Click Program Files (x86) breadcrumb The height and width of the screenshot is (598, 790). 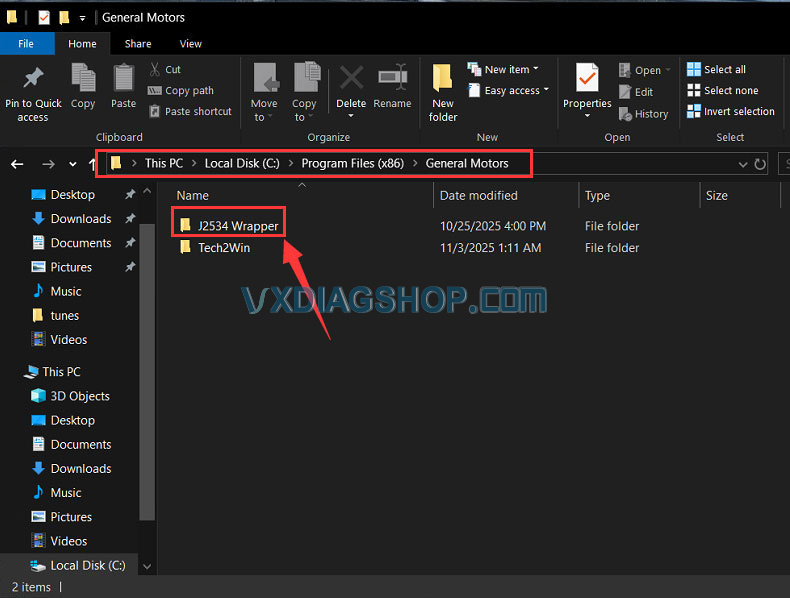click(x=353, y=163)
